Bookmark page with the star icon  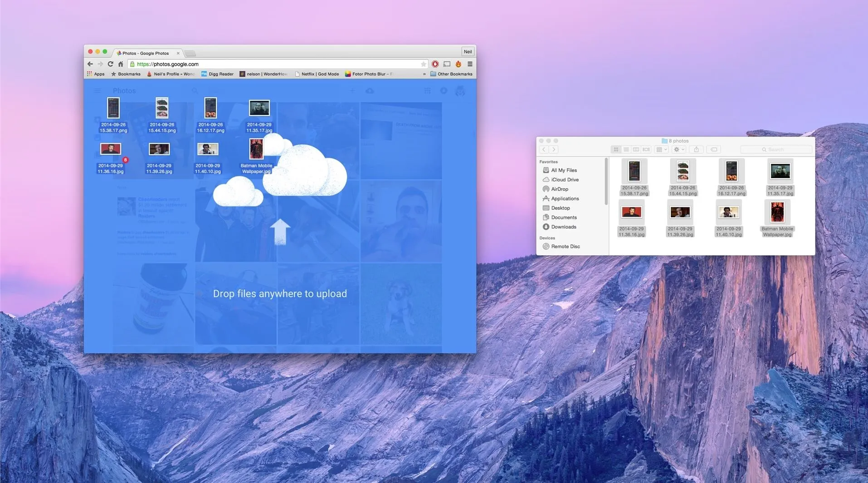click(x=423, y=64)
